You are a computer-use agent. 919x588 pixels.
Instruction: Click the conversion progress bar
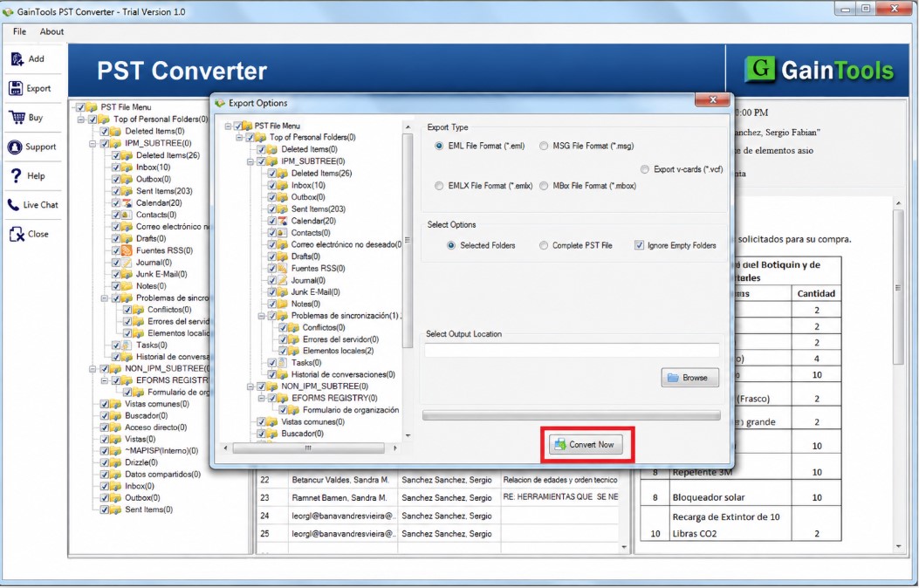pyautogui.click(x=572, y=415)
